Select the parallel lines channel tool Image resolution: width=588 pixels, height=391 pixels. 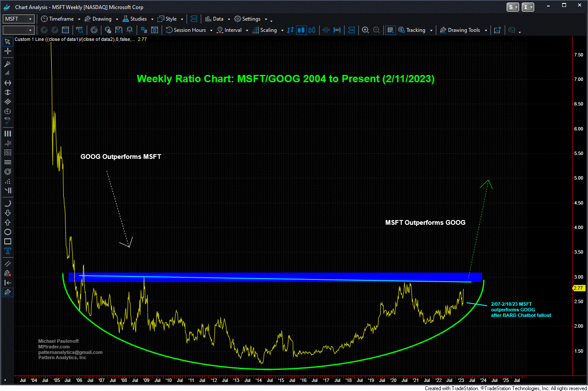point(7,102)
